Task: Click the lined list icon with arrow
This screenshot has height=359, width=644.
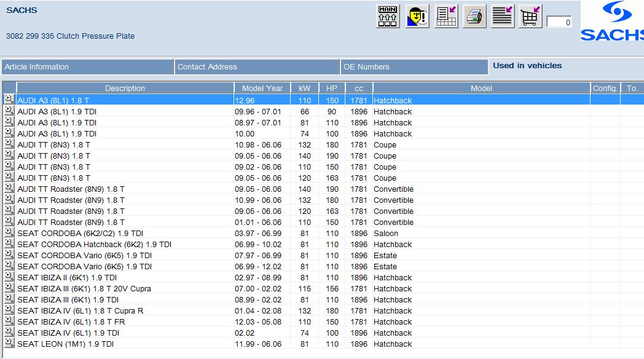Action: tap(503, 17)
